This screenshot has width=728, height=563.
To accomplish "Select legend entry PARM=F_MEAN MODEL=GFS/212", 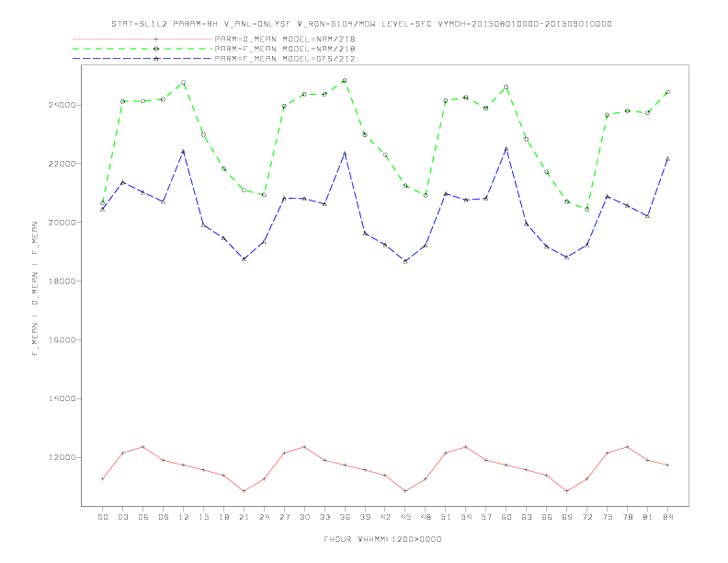I will (x=285, y=59).
